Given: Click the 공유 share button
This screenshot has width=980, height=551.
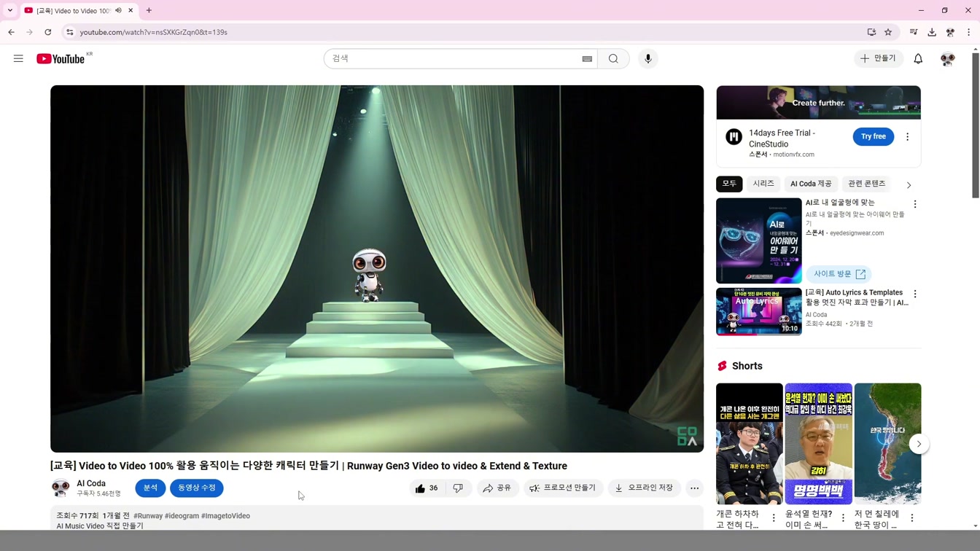Looking at the screenshot, I should coord(497,488).
